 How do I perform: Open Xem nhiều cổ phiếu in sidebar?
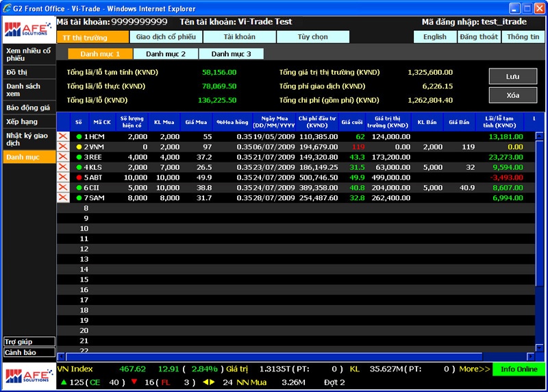click(29, 54)
